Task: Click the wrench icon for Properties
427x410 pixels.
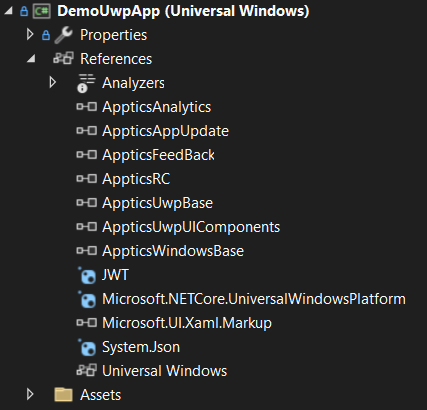Action: 63,35
